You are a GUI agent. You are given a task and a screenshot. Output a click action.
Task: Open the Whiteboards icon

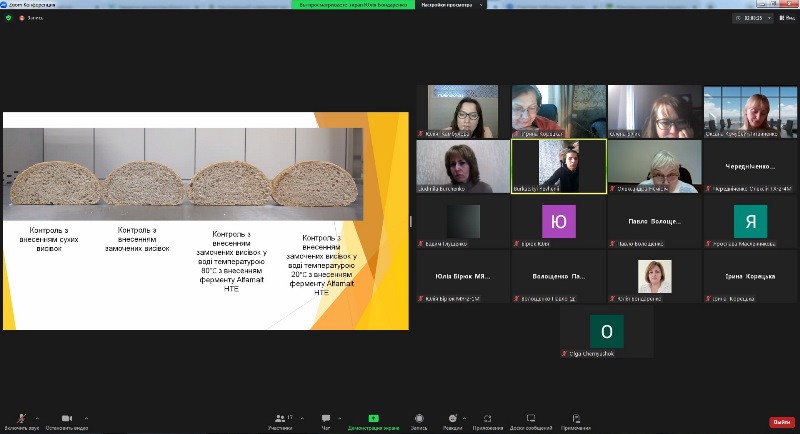[530, 419]
